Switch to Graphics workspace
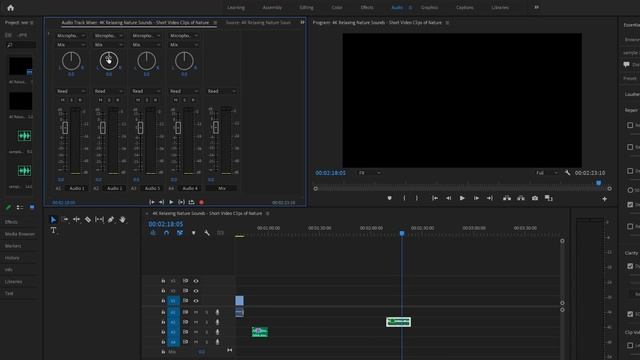The height and width of the screenshot is (360, 640). (x=429, y=7)
